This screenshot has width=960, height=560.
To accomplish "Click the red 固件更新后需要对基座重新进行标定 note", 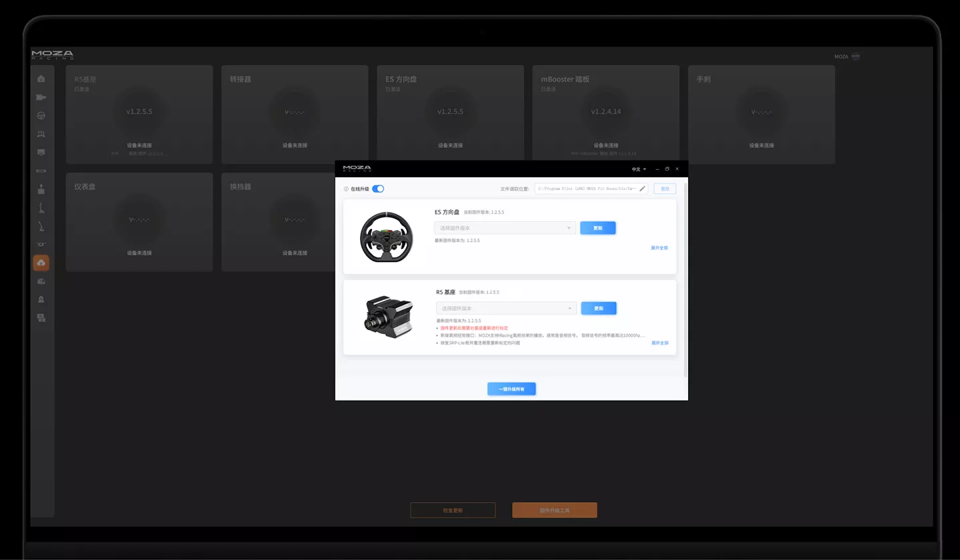I will tap(474, 328).
